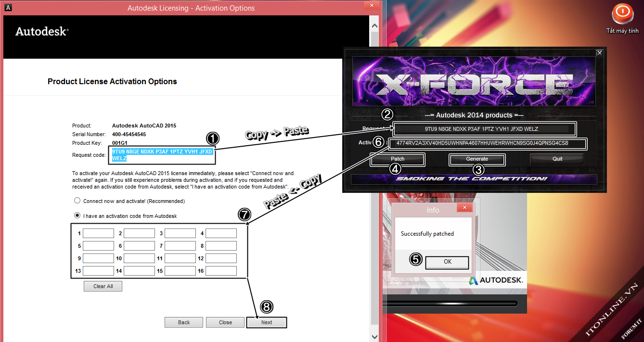Viewport: 644px width, 342px height.
Task: Go back with the Back button
Action: coord(184,322)
